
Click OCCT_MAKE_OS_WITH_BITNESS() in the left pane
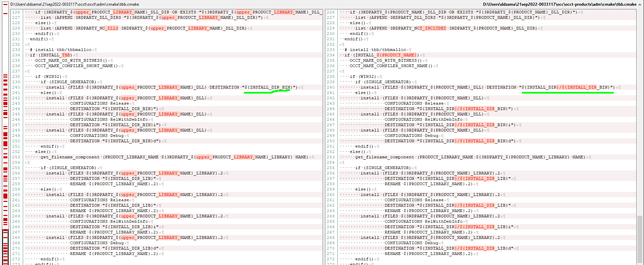click(x=71, y=60)
